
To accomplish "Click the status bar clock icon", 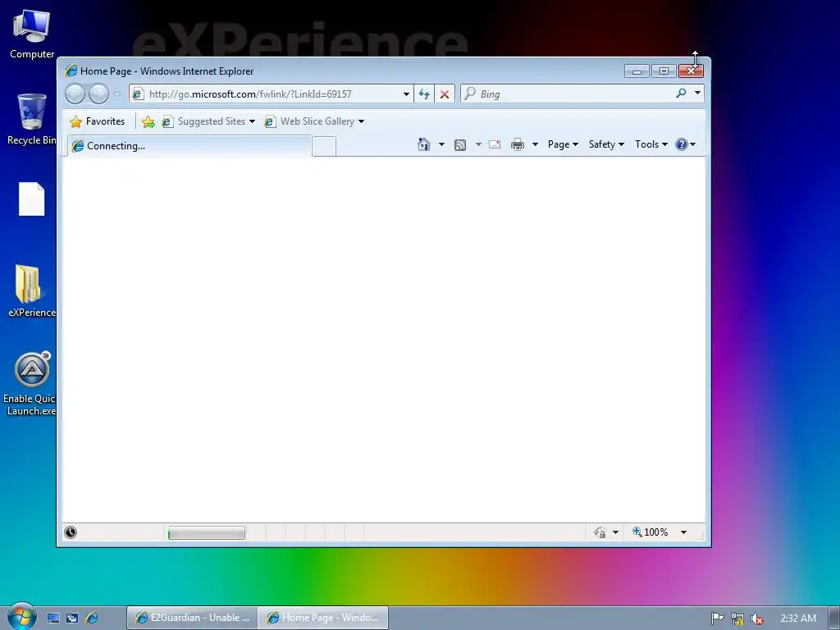I will coord(71,532).
